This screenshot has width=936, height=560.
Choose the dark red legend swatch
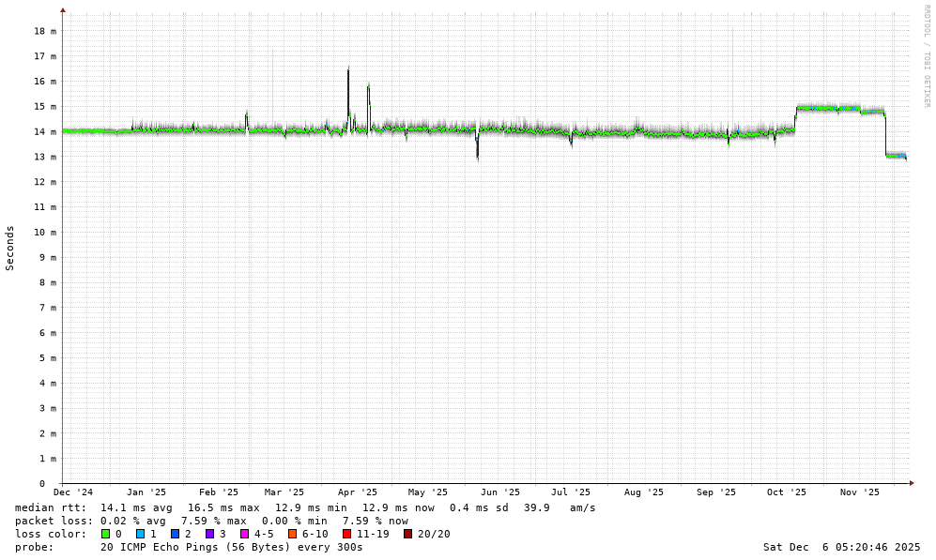pos(407,534)
